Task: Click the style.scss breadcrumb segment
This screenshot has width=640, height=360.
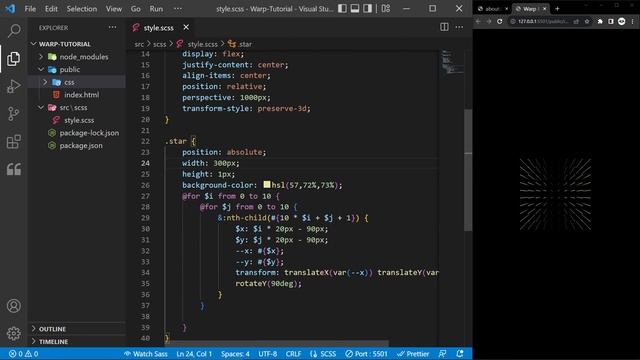Action: (202, 44)
